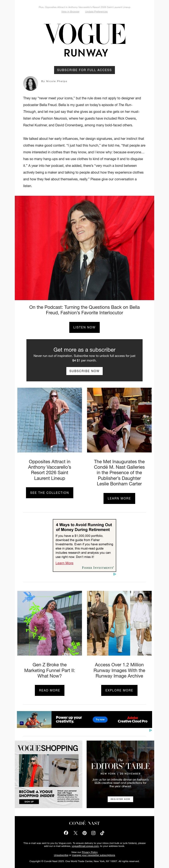The width and height of the screenshot is (169, 868).
Task: Click the Listen Now button
Action: pyautogui.click(x=84, y=327)
